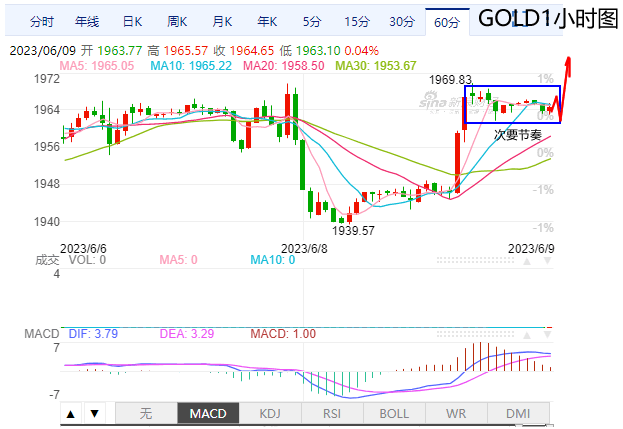623x429 pixels.
Task: Click the 1939.57 low price label
Action: [x=353, y=230]
